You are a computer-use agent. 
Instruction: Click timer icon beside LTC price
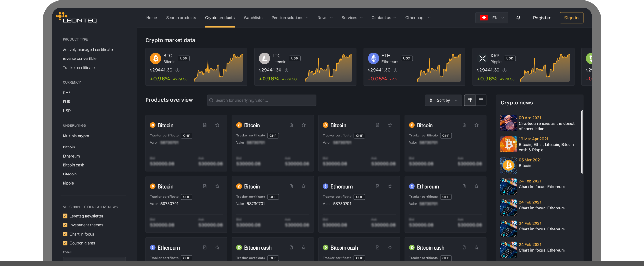click(286, 70)
